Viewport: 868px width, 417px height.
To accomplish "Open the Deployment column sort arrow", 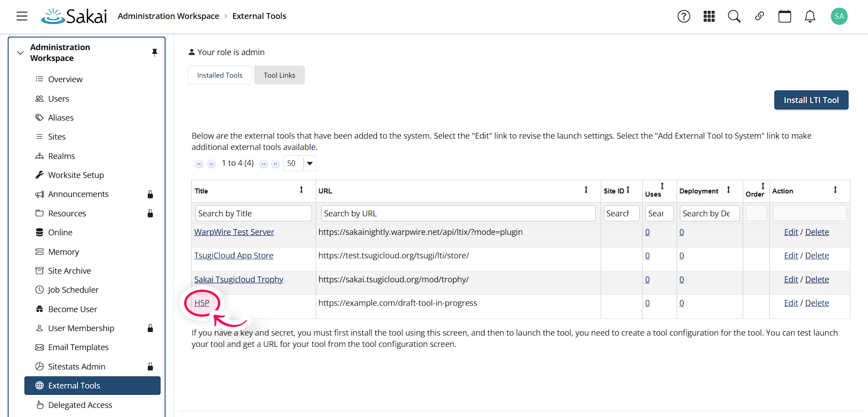I will point(729,190).
